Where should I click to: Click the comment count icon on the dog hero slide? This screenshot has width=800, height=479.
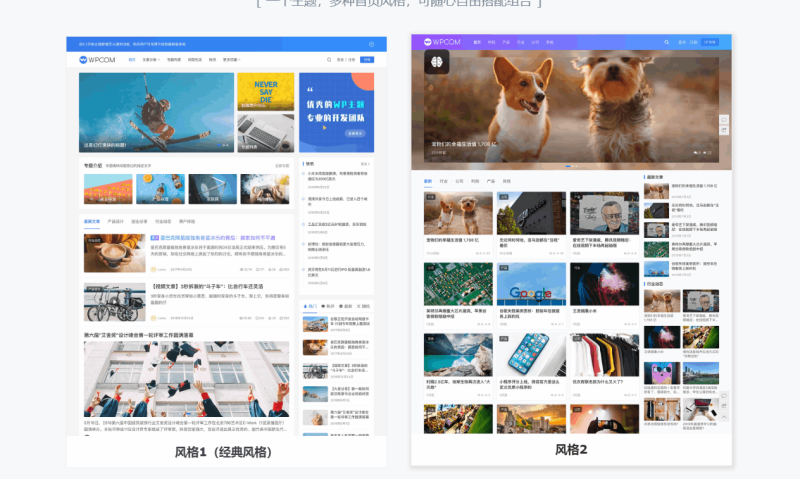(695, 153)
